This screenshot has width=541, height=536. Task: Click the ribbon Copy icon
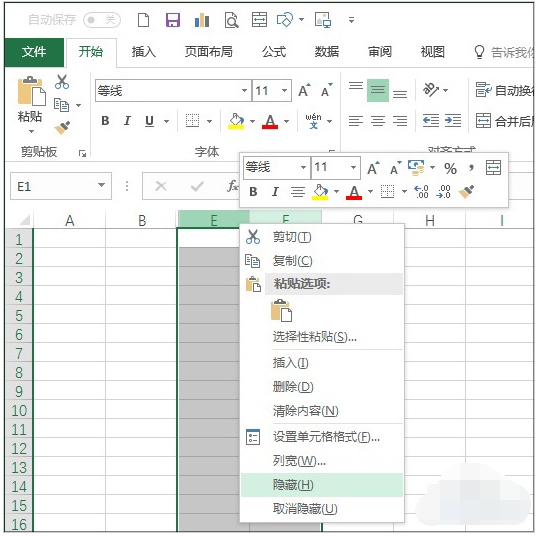click(62, 105)
